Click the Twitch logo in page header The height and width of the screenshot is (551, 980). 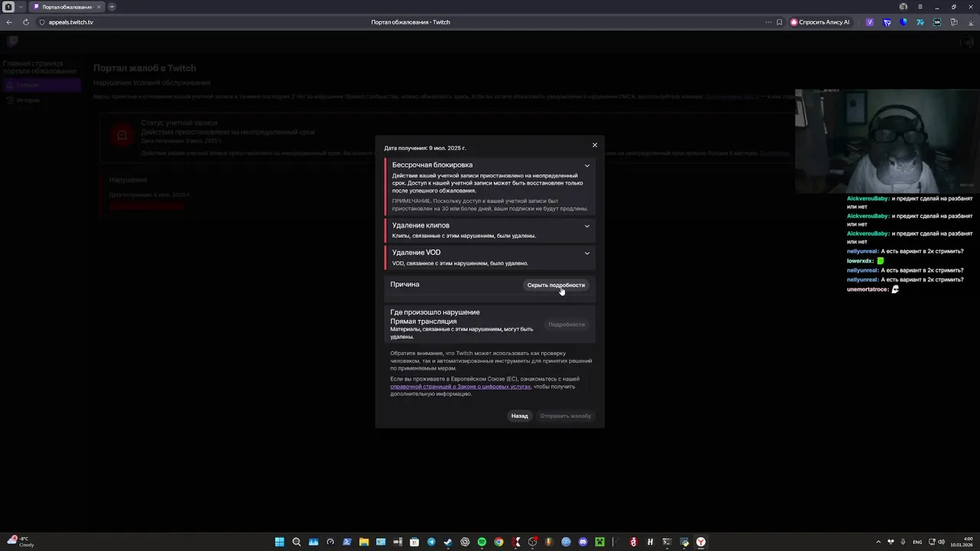tap(12, 41)
